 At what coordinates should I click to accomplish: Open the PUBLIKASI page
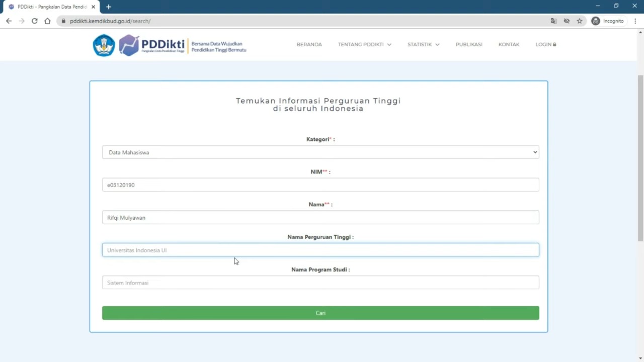(469, 44)
